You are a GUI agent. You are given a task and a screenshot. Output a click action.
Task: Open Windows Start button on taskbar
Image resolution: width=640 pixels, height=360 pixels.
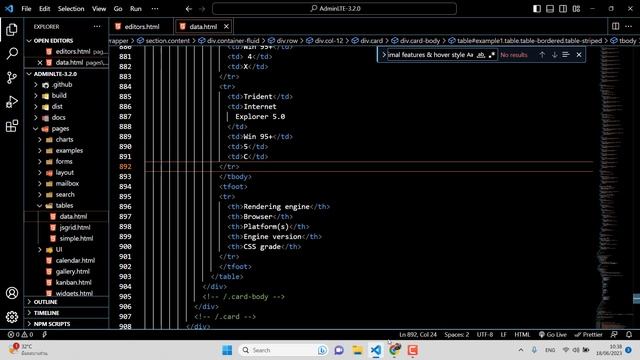[x=227, y=350]
